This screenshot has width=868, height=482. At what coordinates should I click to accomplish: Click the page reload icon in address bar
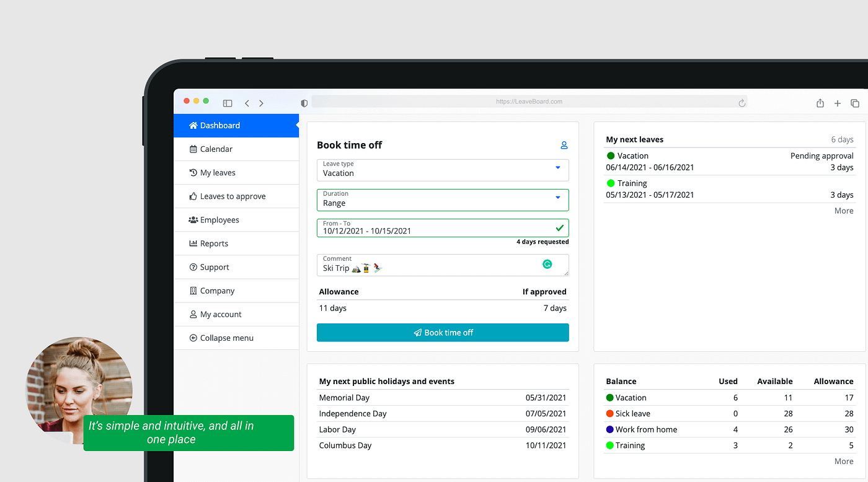tap(742, 103)
